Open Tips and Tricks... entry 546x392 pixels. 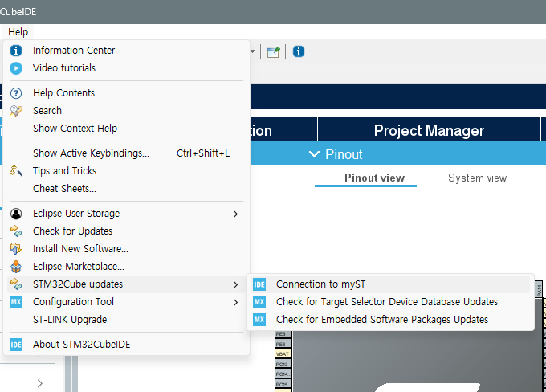pos(126,171)
